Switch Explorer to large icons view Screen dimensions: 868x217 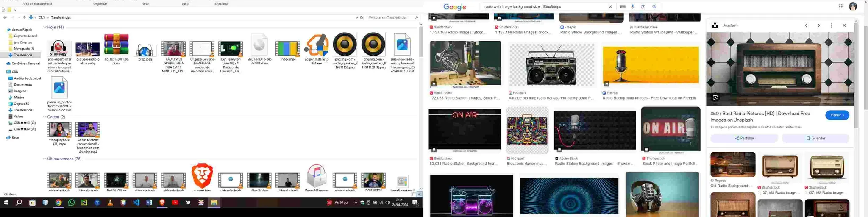click(x=419, y=194)
